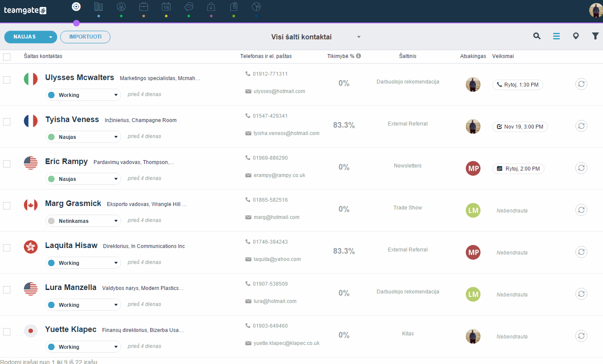Open the chat bubbles icon in navigation
Screen dimensions: 603x364
click(x=189, y=6)
